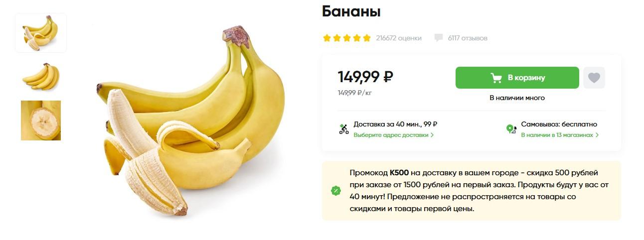Click the store pickup location pin icon

coord(511,129)
